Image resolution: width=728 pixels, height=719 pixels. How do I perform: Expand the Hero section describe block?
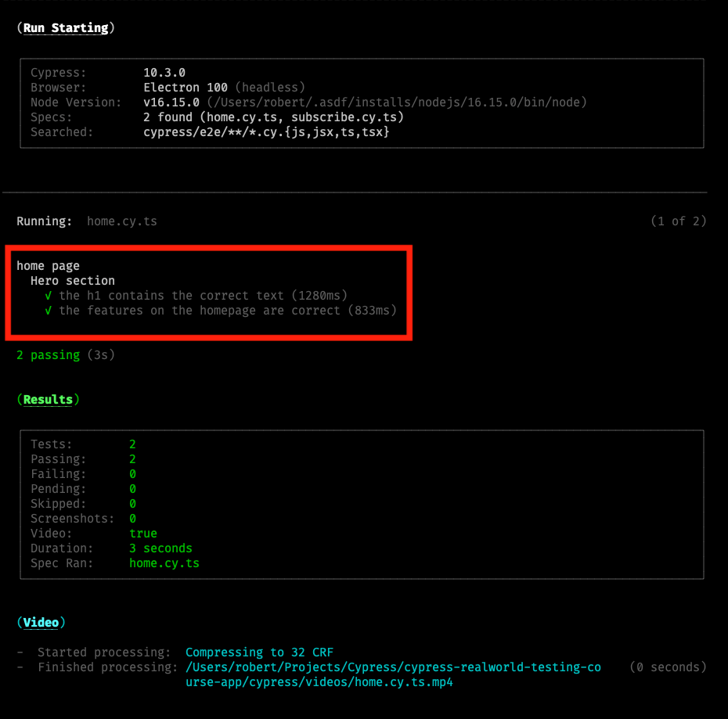(72, 280)
